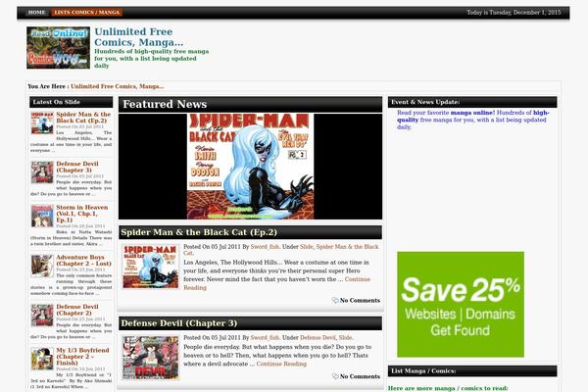Click sidebar thumbnail for My 1/3 Boyfriend
Image resolution: width=588 pixels, height=392 pixels.
coord(42,359)
